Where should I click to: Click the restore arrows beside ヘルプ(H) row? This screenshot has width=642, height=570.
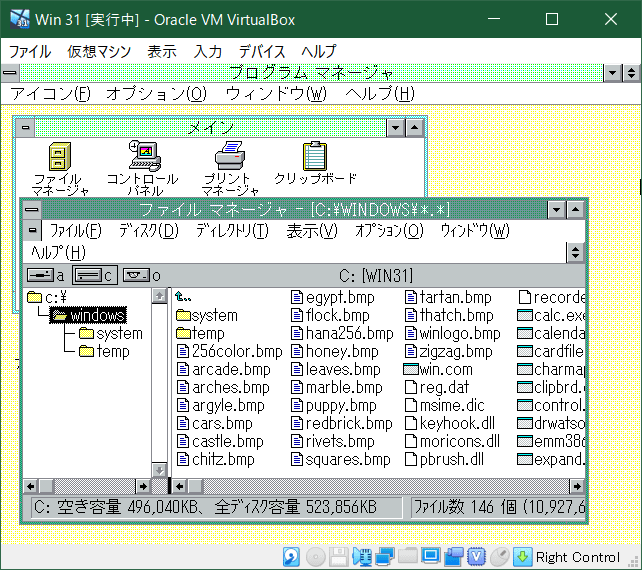[575, 252]
